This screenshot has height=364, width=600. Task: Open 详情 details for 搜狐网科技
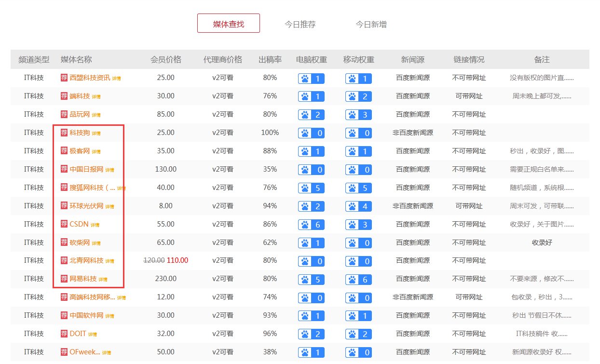click(121, 188)
